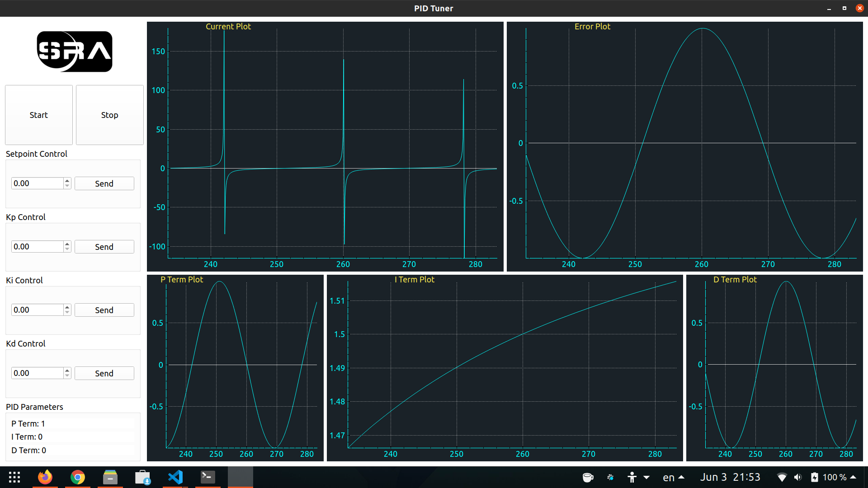The width and height of the screenshot is (868, 488).
Task: Open Visual Studio Code icon
Action: [175, 477]
